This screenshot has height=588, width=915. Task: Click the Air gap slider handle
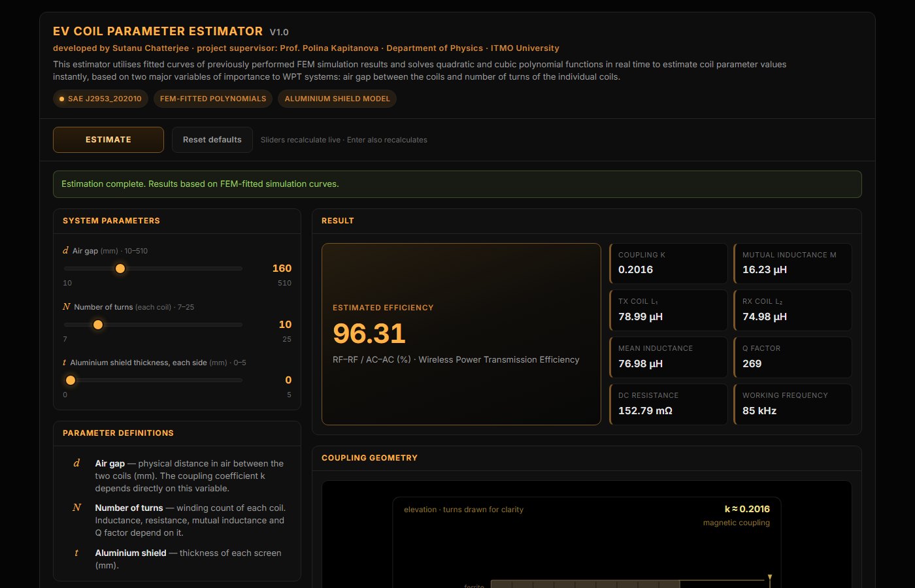[x=120, y=269]
